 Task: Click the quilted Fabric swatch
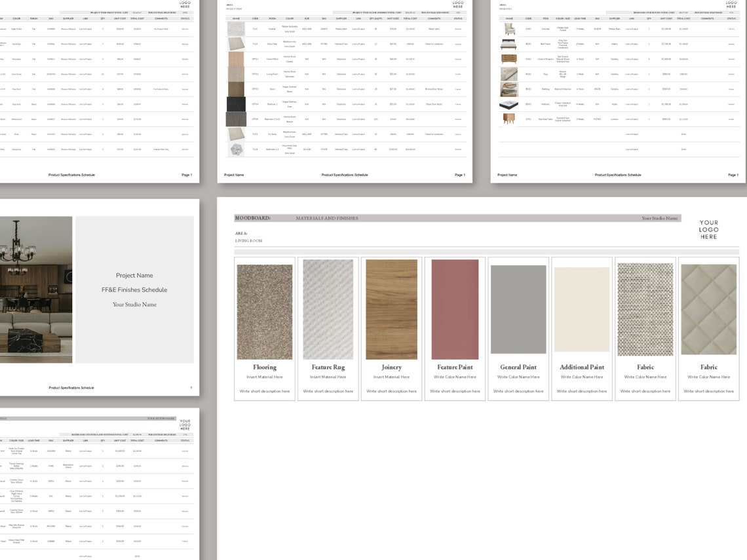pyautogui.click(x=708, y=307)
